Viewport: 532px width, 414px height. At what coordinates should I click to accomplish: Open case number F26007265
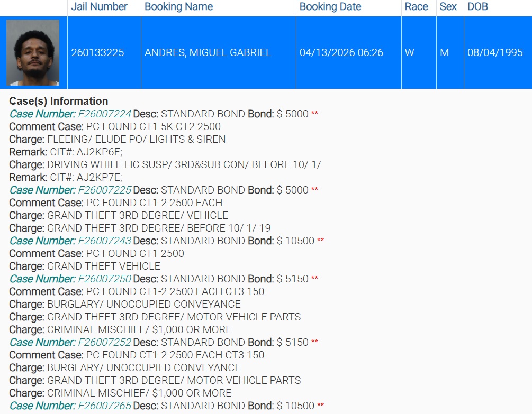(104, 406)
